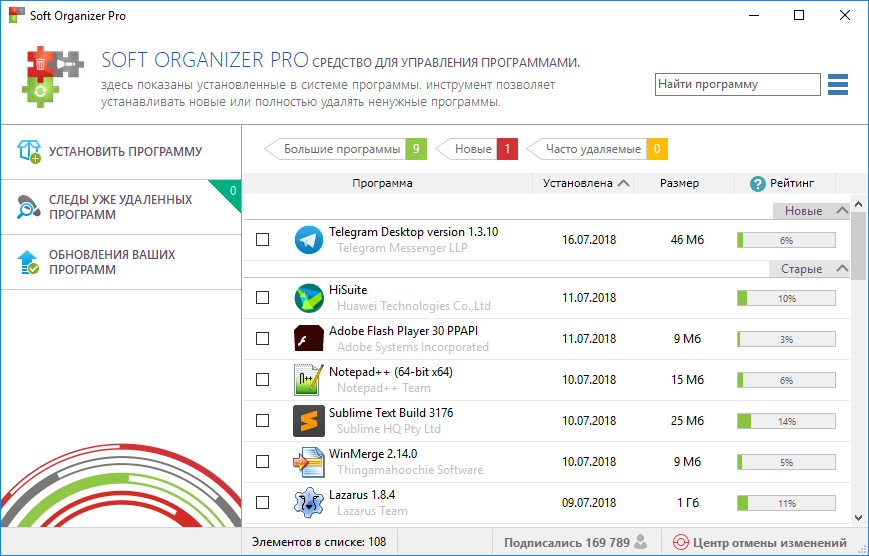Click the program updates arrow icon

point(28,262)
